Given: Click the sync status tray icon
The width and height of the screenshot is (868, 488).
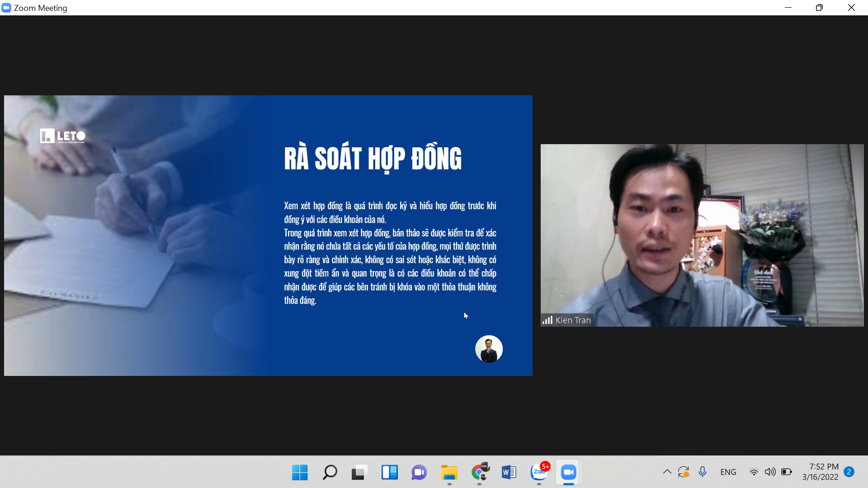Looking at the screenshot, I should point(684,472).
